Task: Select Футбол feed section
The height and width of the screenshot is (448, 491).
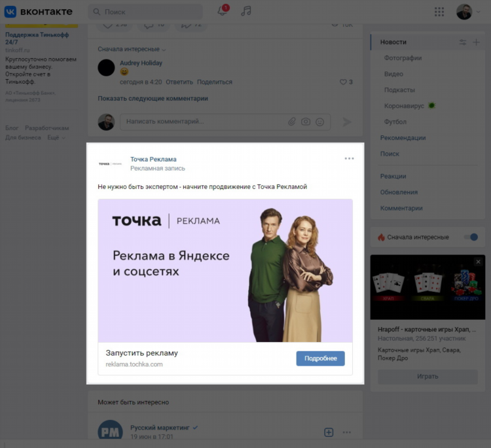Action: tap(395, 122)
